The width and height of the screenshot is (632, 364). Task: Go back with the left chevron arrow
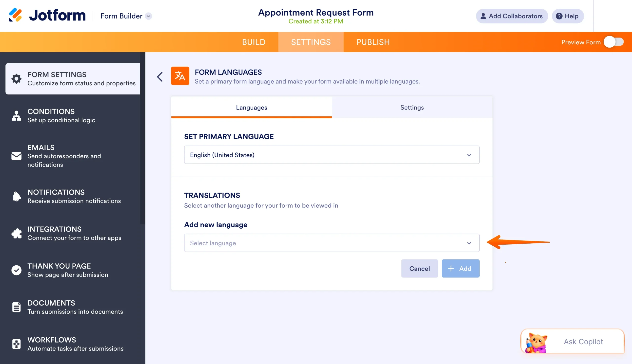pyautogui.click(x=160, y=76)
